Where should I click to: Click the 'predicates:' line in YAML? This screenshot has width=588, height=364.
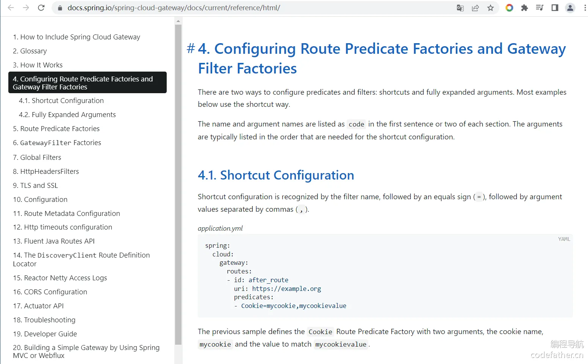click(254, 297)
